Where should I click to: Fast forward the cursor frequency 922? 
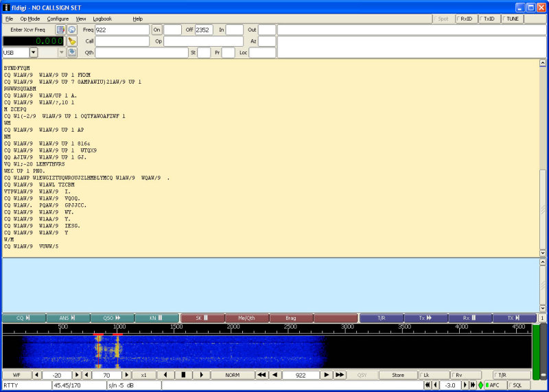(x=340, y=376)
